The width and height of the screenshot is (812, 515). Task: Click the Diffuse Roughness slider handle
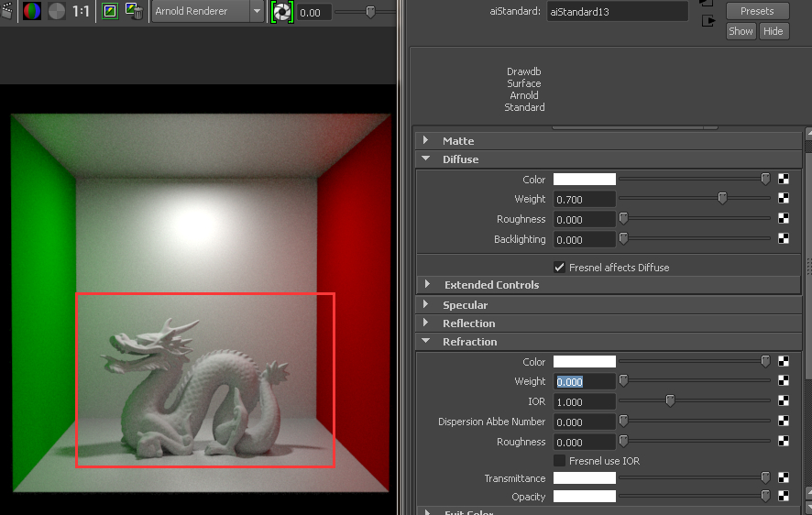tap(623, 218)
